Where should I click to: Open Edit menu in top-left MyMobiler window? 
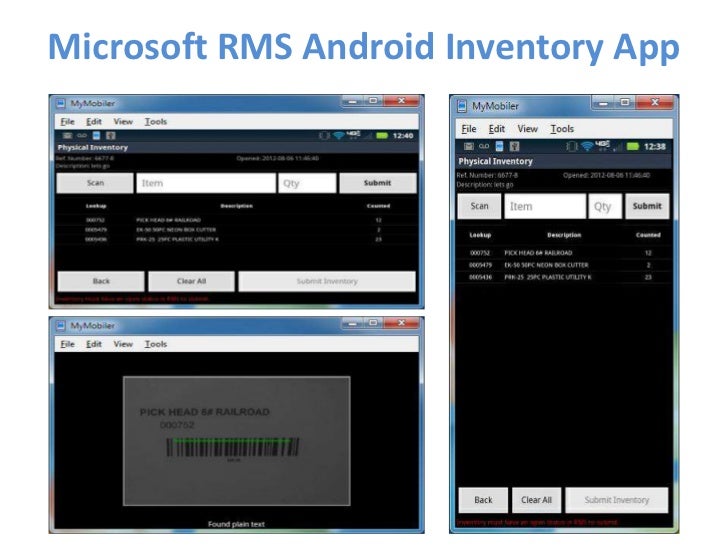(94, 122)
